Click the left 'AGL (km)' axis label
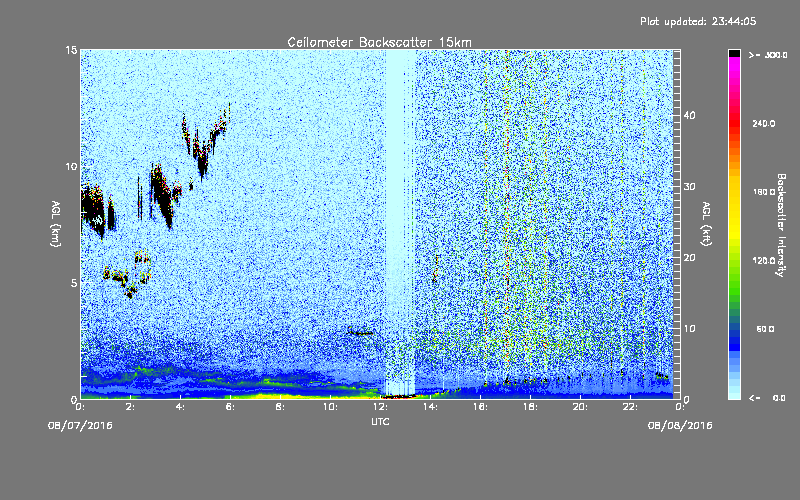Screen dimensions: 800x500 click(56, 223)
